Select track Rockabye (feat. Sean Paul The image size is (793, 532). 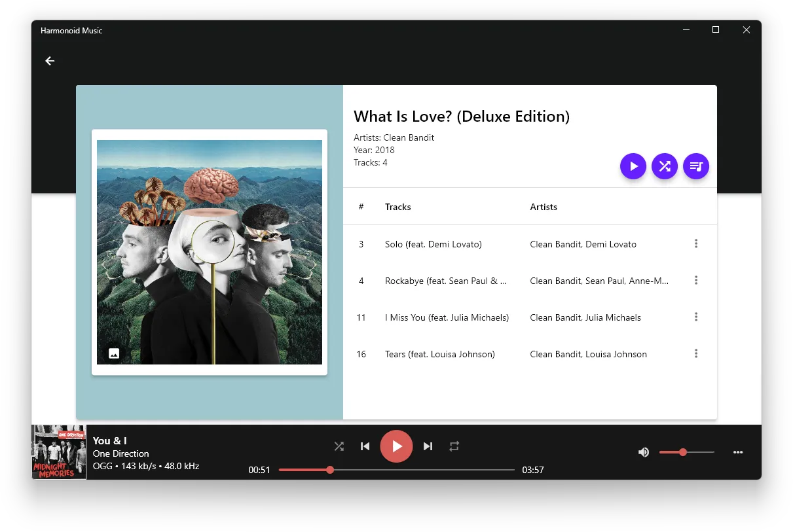tap(446, 281)
